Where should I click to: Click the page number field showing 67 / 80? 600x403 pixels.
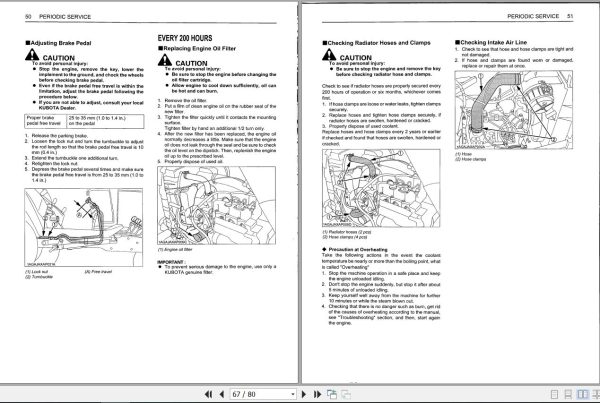click(x=263, y=394)
